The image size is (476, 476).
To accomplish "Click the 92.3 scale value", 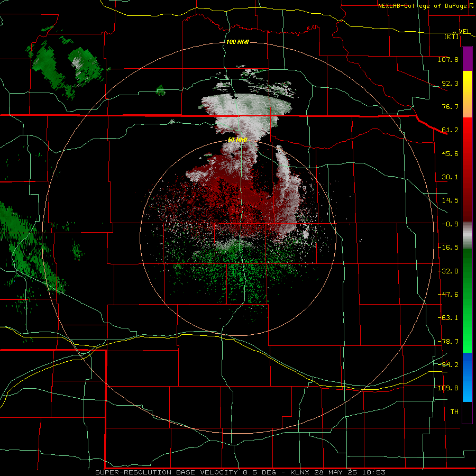I will [450, 83].
